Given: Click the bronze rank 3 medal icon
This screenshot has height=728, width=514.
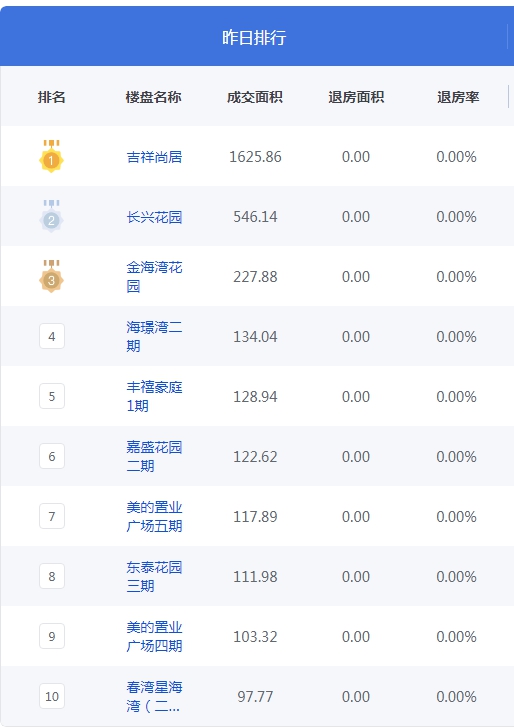Looking at the screenshot, I should tap(51, 276).
